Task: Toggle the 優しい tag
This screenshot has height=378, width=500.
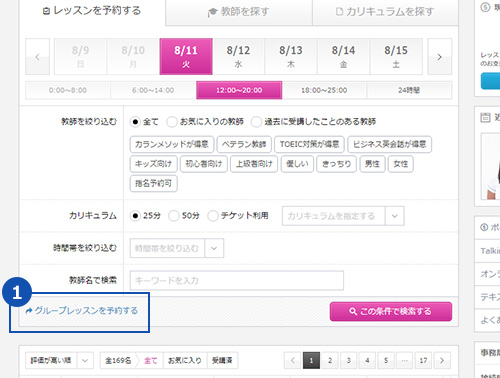Action: (297, 164)
